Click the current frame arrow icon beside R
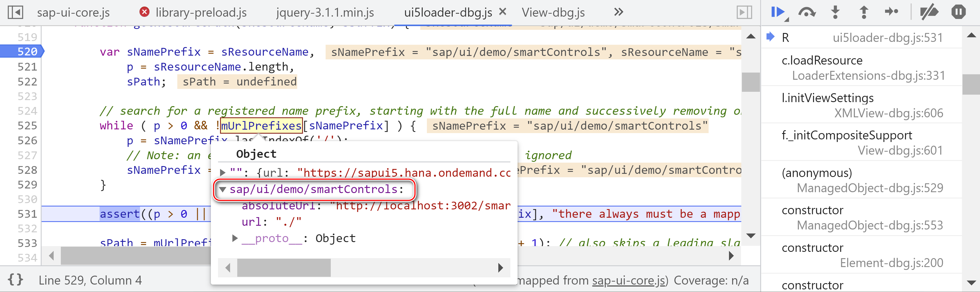This screenshot has height=292, width=980. pyautogui.click(x=770, y=37)
